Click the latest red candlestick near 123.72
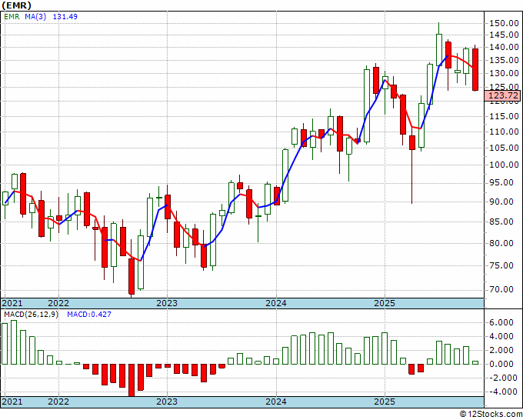The height and width of the screenshot is (420, 523). [x=475, y=69]
